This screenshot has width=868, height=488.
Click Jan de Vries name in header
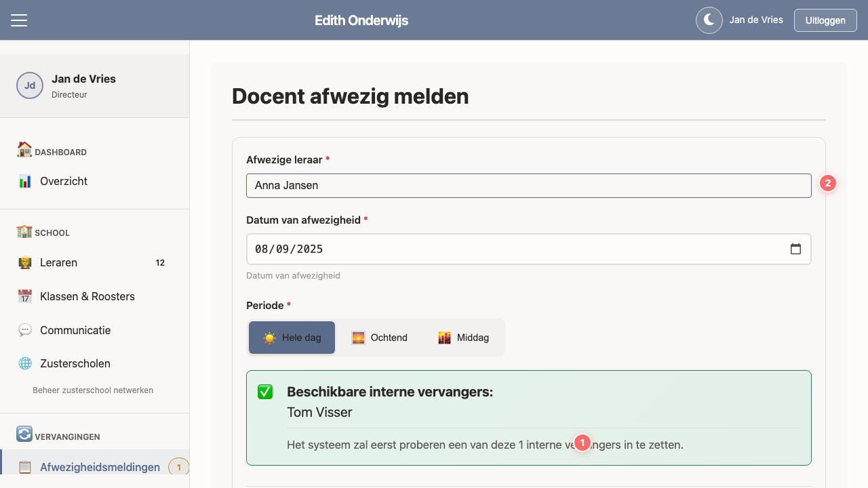click(756, 20)
